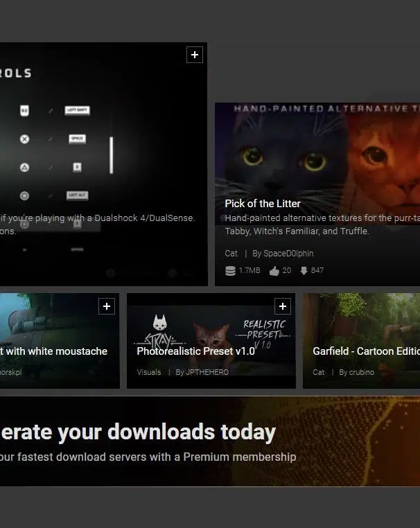Click the thumbs-up endorsements icon next to 20
Image resolution: width=420 pixels, height=528 pixels.
click(x=274, y=271)
